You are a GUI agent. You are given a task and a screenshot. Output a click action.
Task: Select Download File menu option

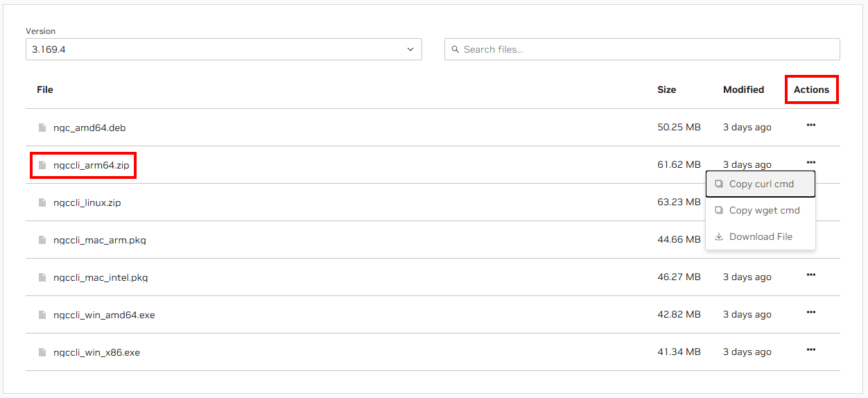760,237
